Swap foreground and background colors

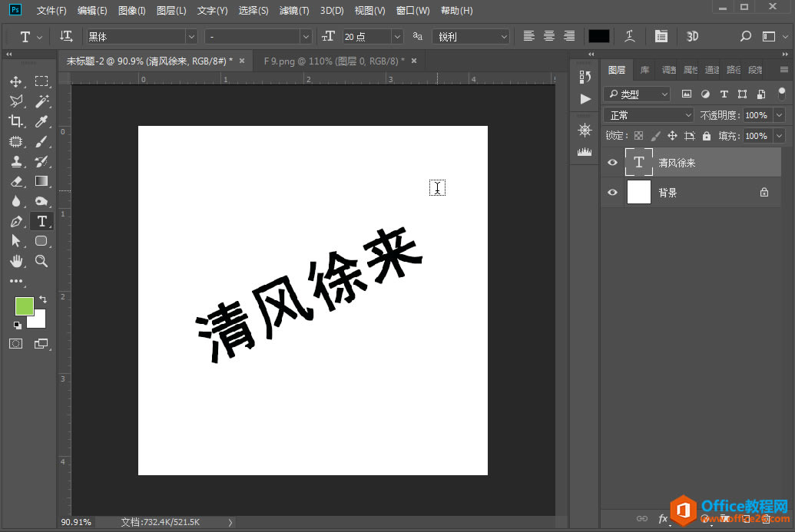[43, 299]
